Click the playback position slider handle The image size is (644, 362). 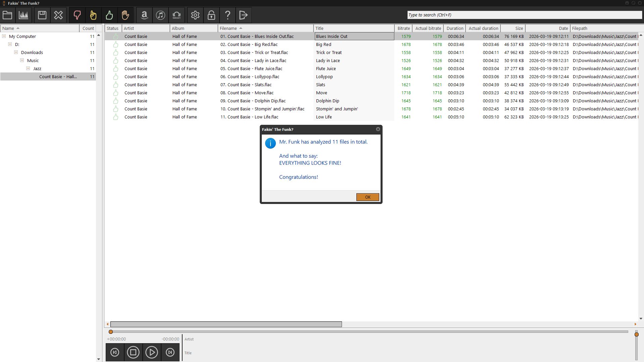tap(111, 332)
